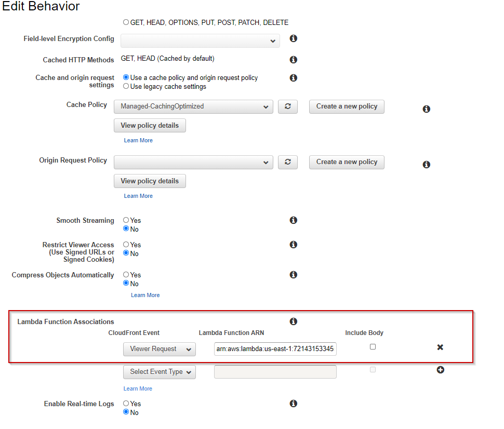Viewport: 504px width, 429px height.
Task: Expand the Origin Request Policy dropdown
Action: [x=193, y=162]
